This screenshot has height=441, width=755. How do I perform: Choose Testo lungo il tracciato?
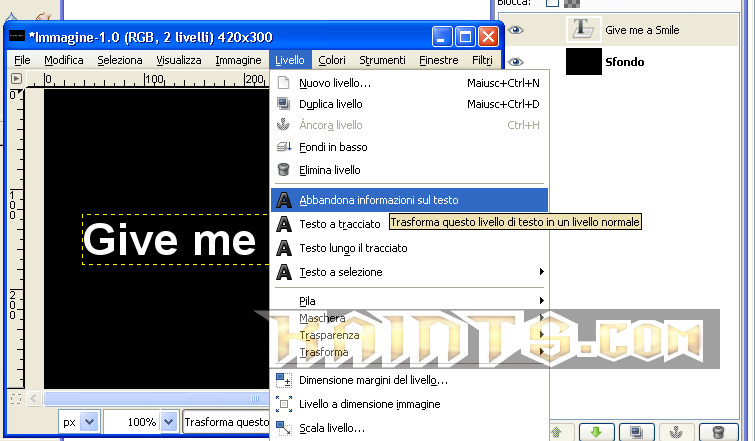pyautogui.click(x=409, y=248)
